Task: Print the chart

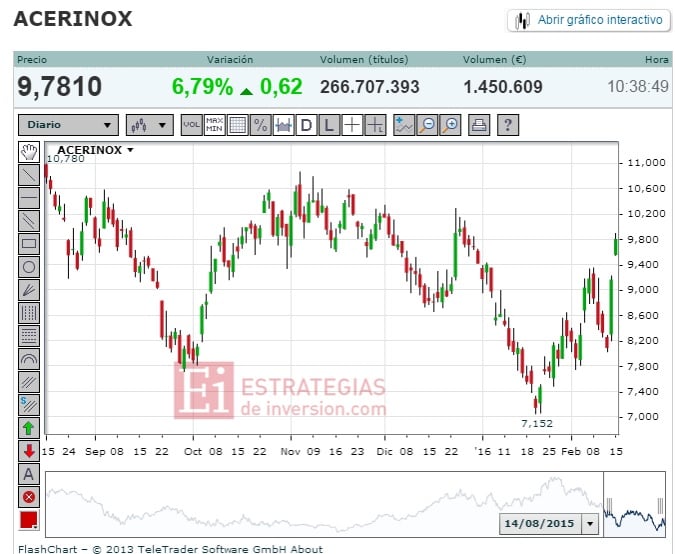Action: (x=479, y=125)
